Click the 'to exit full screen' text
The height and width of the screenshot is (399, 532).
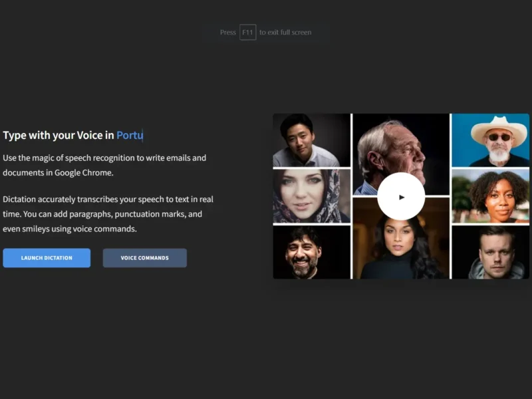(285, 32)
